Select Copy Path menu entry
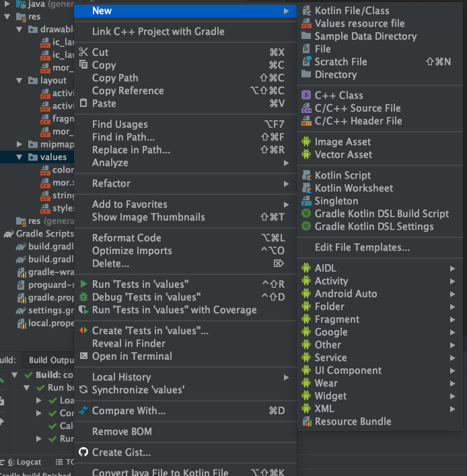This screenshot has height=476, width=467. point(185,78)
